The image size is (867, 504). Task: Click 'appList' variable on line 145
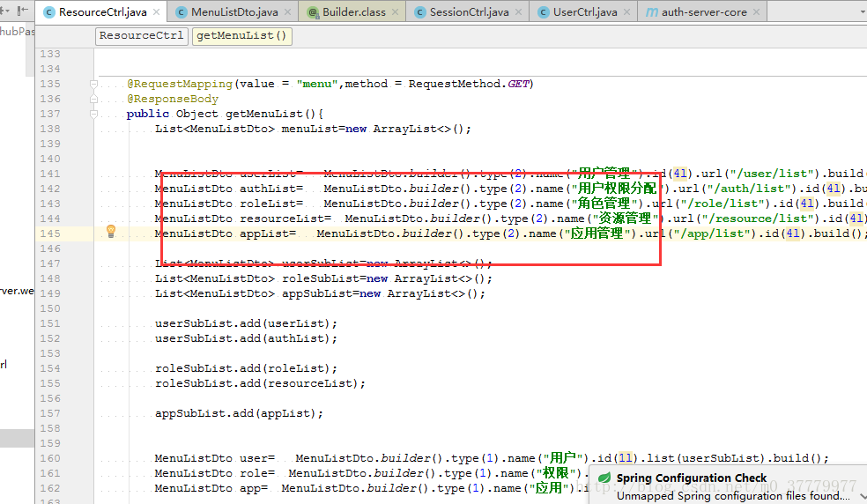point(264,233)
